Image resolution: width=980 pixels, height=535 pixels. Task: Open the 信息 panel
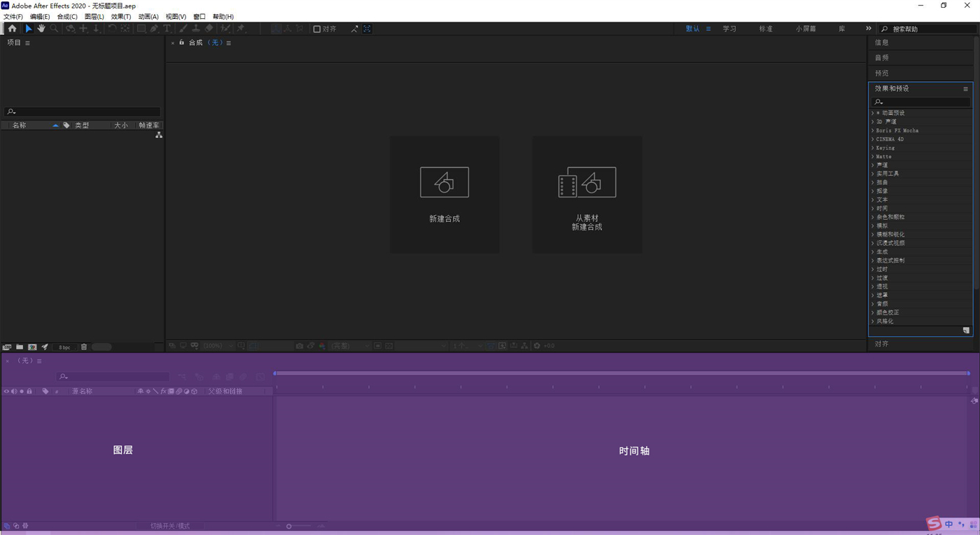882,43
